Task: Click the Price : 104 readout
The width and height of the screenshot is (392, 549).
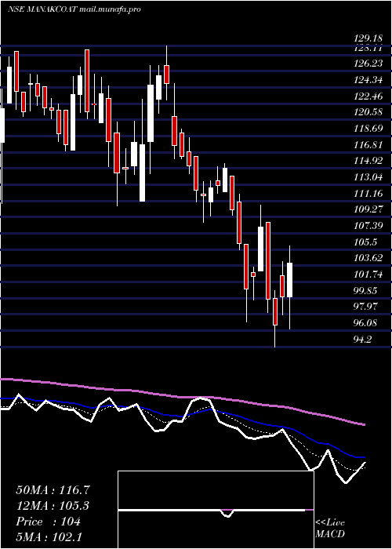Action: click(49, 522)
